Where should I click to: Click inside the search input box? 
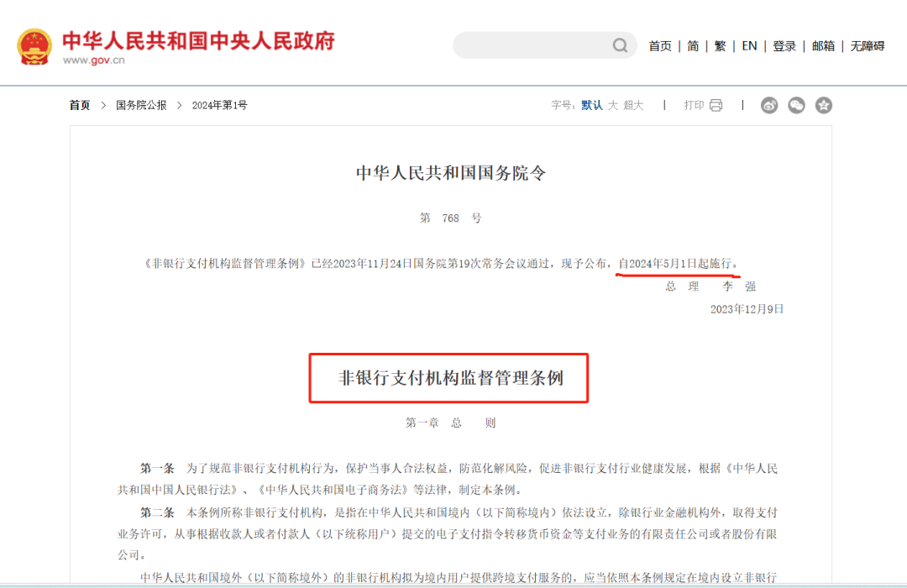click(529, 45)
